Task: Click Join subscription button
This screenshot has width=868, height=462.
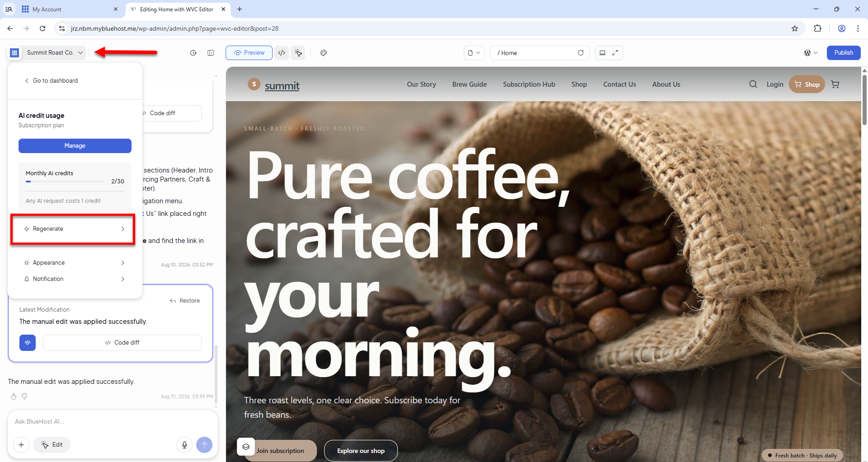Action: pos(280,451)
